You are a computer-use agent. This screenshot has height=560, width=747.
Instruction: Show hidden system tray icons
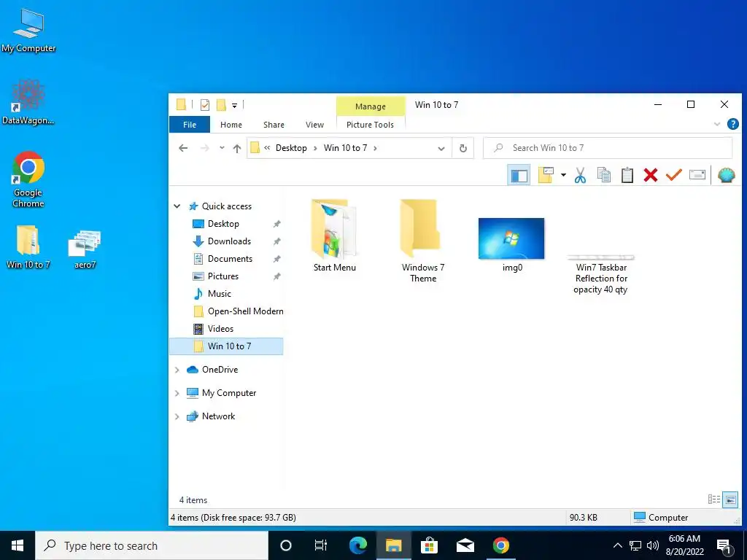617,545
